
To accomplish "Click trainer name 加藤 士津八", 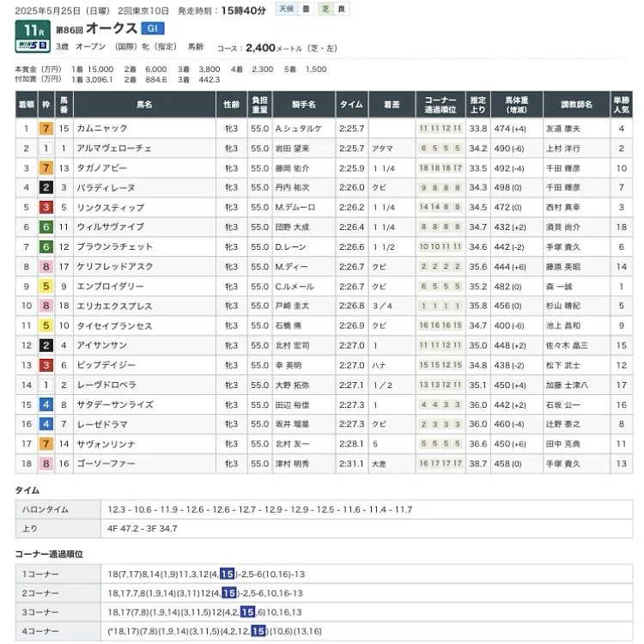I will (567, 385).
